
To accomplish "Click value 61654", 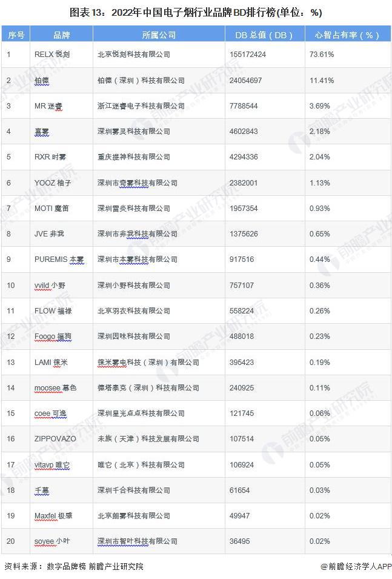I will [239, 490].
